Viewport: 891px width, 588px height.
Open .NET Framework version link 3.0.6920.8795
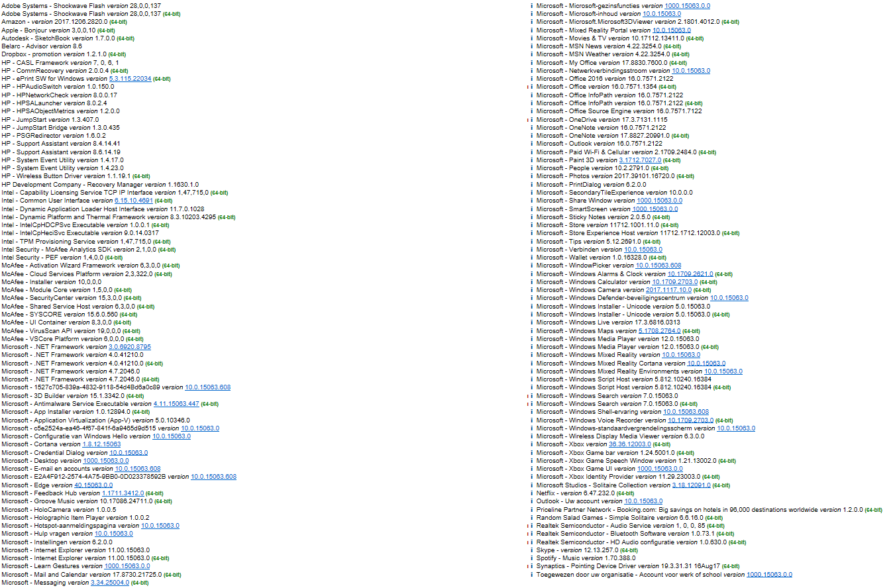(x=130, y=347)
